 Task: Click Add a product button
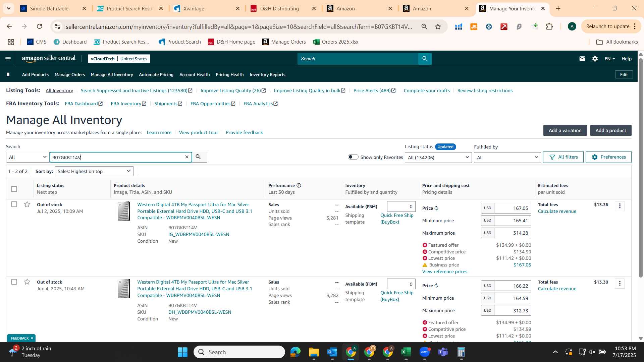pos(611,130)
